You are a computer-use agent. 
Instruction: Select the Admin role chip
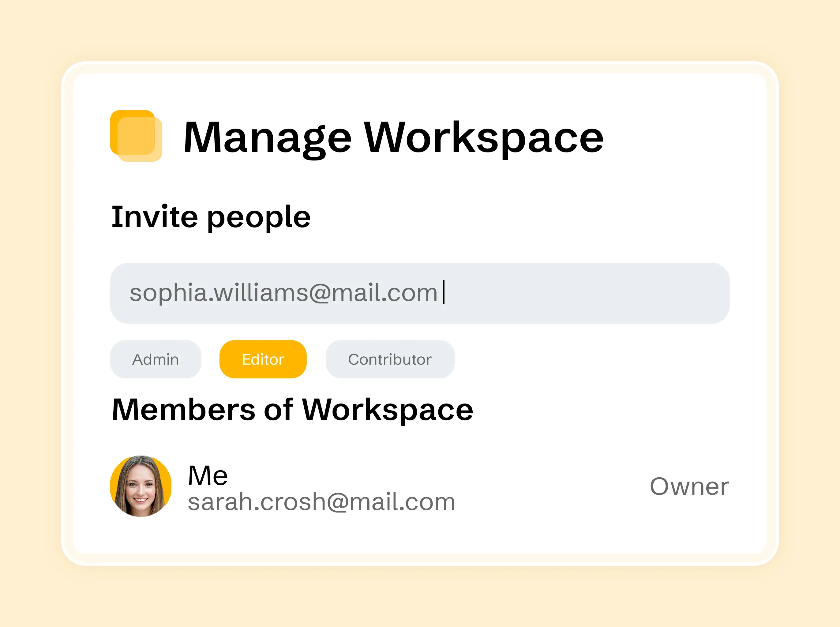click(x=156, y=359)
